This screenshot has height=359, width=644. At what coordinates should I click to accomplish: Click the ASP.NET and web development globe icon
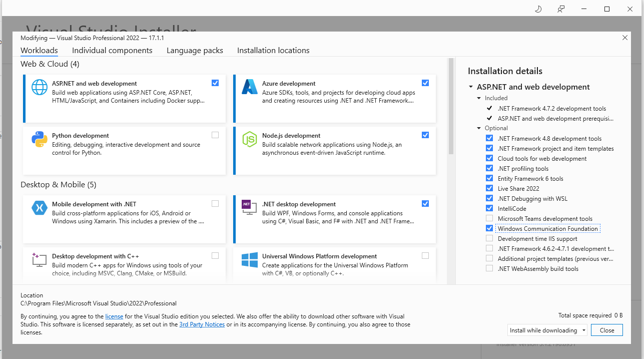[x=40, y=87]
